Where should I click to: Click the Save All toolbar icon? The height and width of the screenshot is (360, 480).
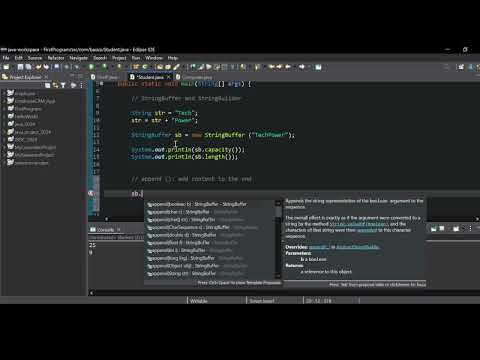tap(28, 67)
